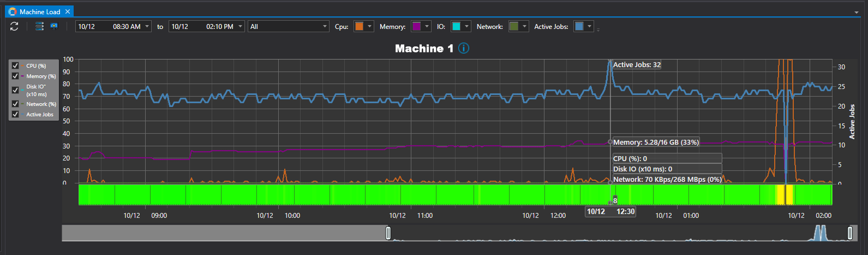Open the start date 08:30 AM dropdown
This screenshot has height=255, width=868.
click(x=147, y=27)
